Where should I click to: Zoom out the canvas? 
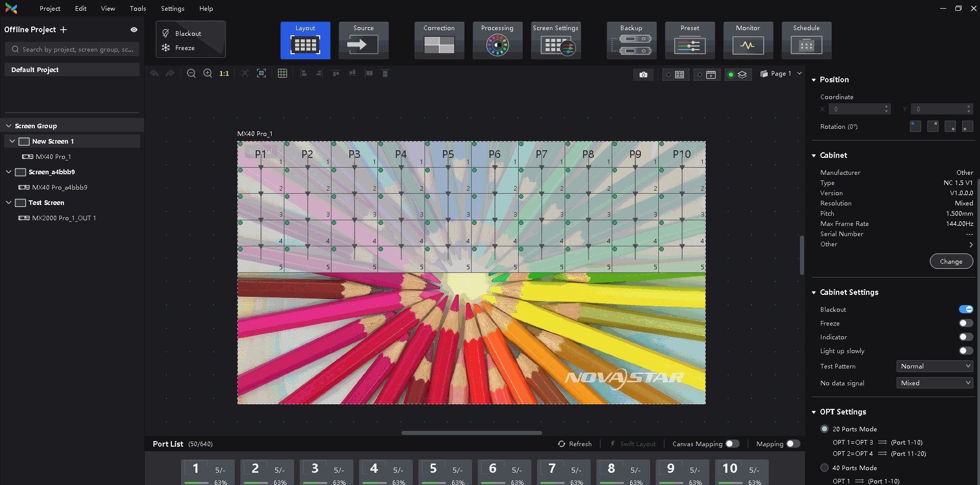coord(191,73)
